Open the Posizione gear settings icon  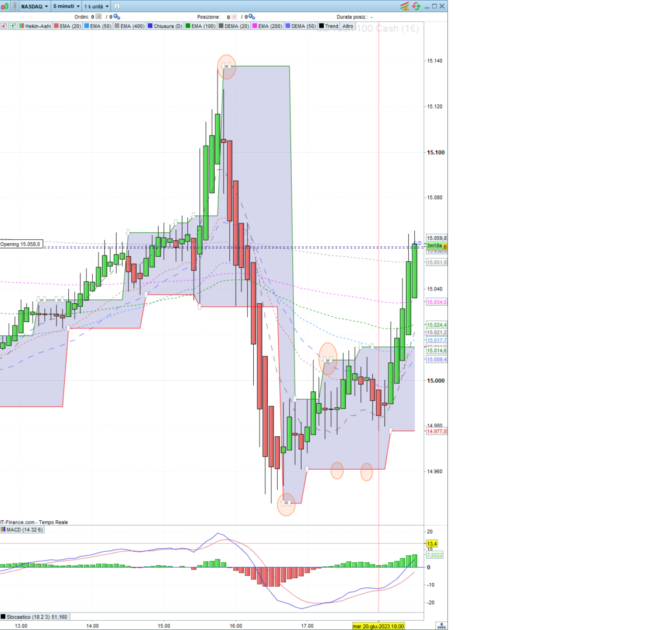(251, 17)
